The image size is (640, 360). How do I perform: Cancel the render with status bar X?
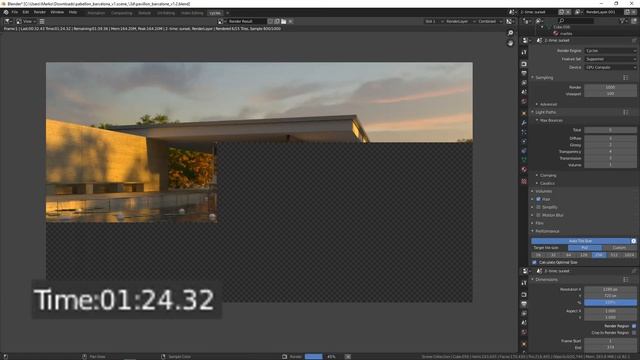pyautogui.click(x=348, y=356)
